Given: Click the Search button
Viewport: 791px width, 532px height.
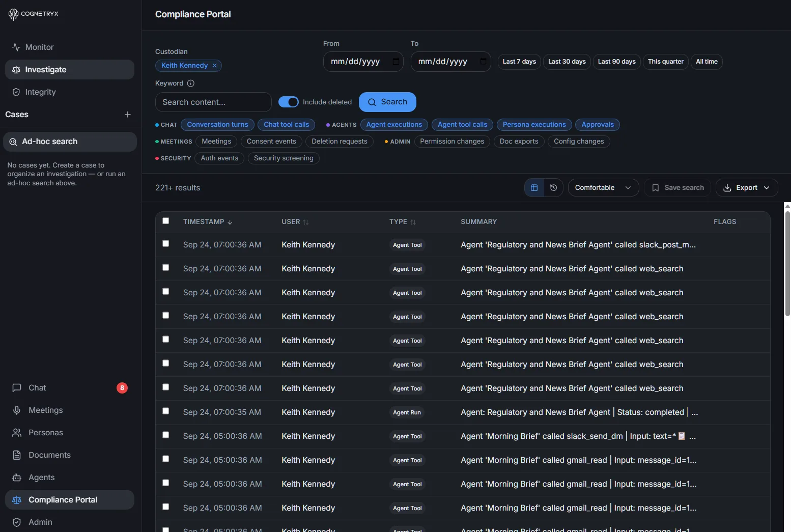Looking at the screenshot, I should (x=387, y=102).
